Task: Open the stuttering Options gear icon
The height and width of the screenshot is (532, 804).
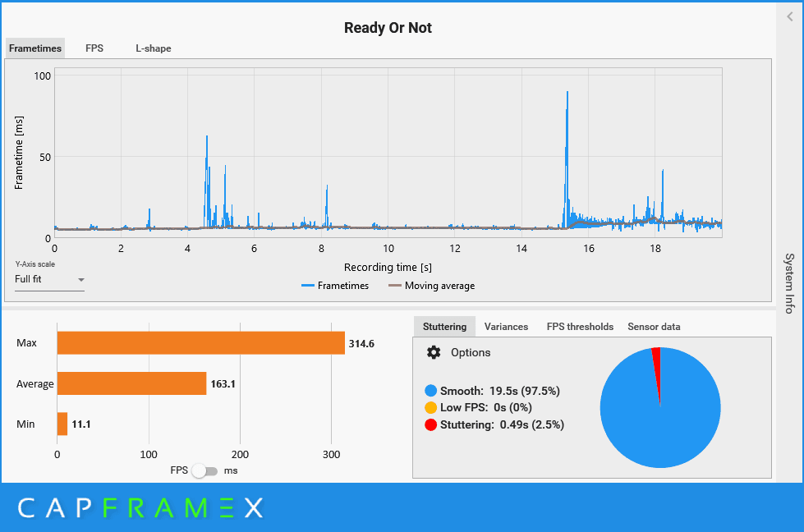Action: point(434,353)
